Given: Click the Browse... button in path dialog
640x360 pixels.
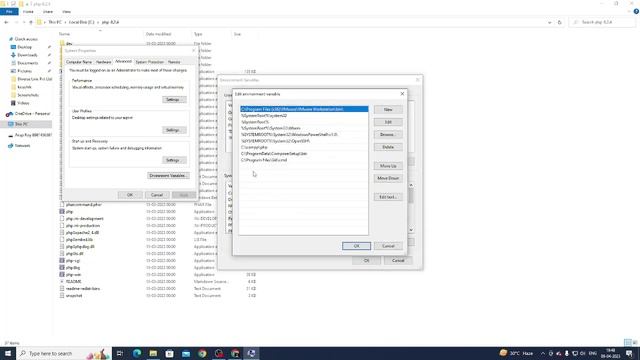Looking at the screenshot, I should click(x=388, y=134).
